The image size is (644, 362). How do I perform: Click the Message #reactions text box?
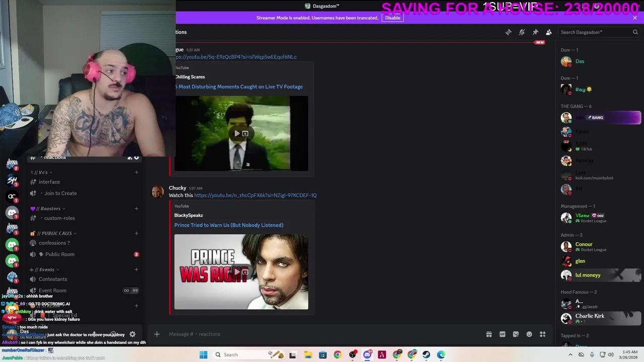322,334
